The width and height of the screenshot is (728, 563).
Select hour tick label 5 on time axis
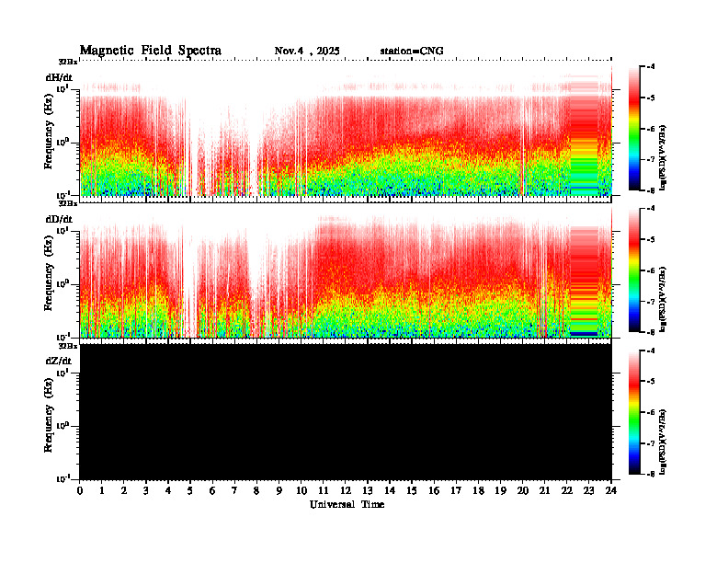coord(190,490)
